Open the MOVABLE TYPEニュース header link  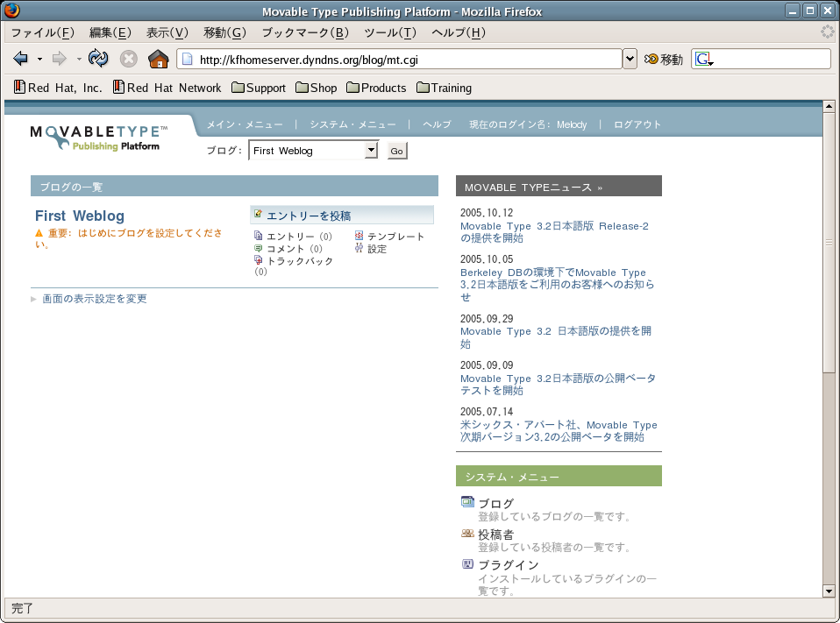[x=534, y=188]
